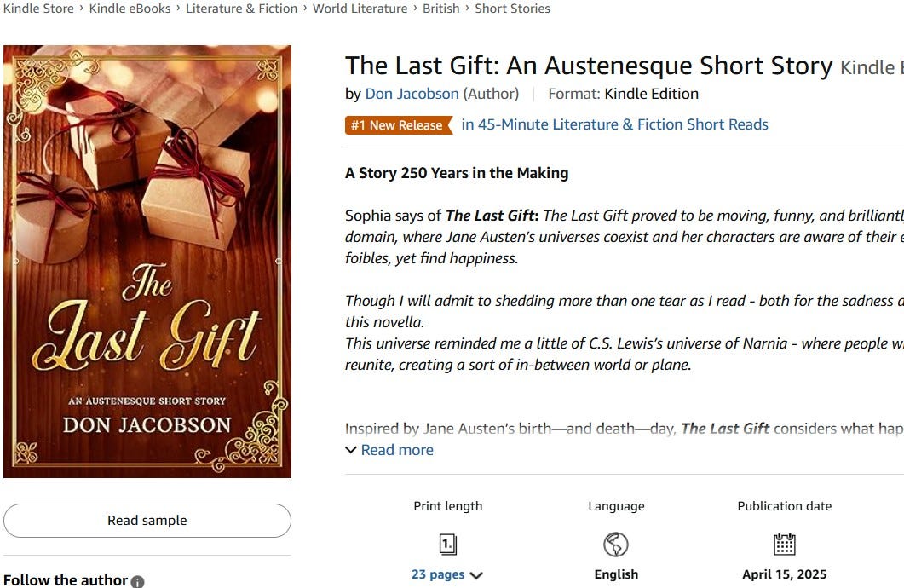The image size is (904, 588).
Task: Click the Read more link text
Action: (x=397, y=450)
